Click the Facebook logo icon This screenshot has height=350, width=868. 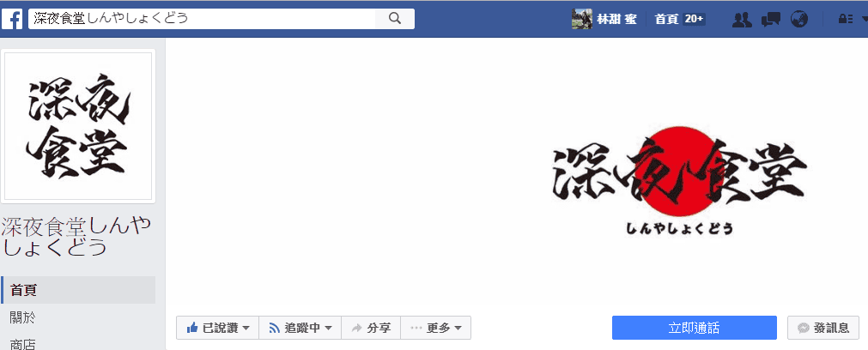click(15, 18)
